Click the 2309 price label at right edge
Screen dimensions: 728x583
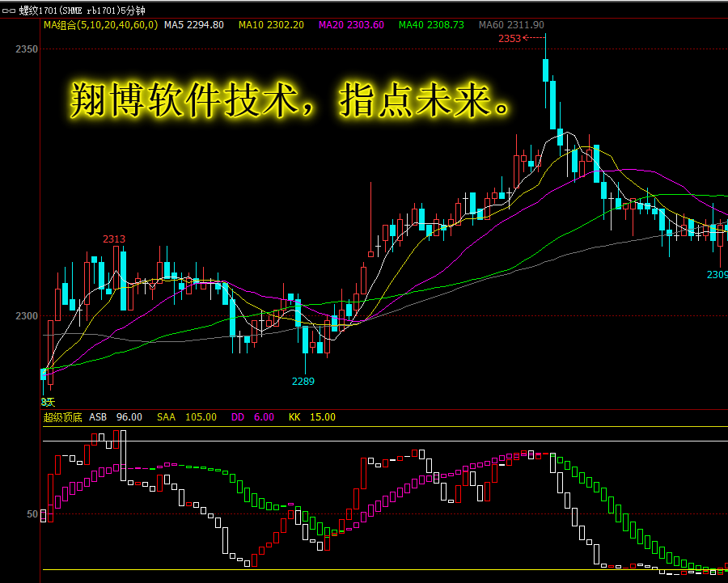pyautogui.click(x=717, y=275)
